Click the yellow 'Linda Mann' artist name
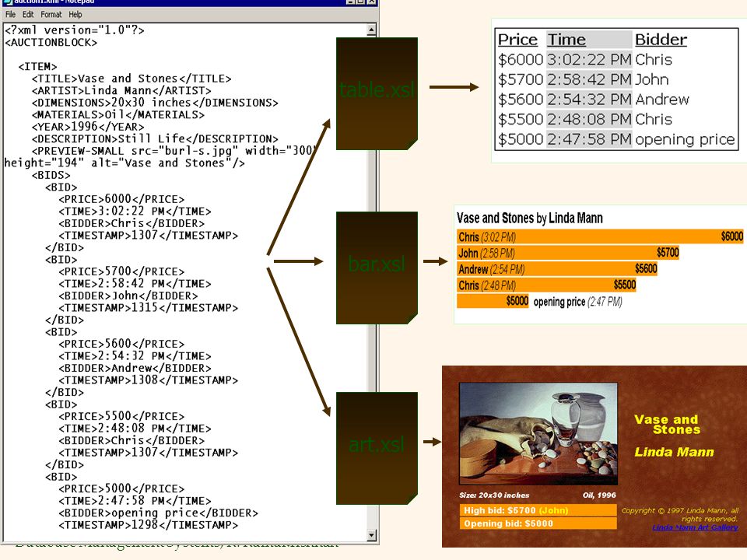Viewport: 747px width, 560px height. tap(674, 452)
